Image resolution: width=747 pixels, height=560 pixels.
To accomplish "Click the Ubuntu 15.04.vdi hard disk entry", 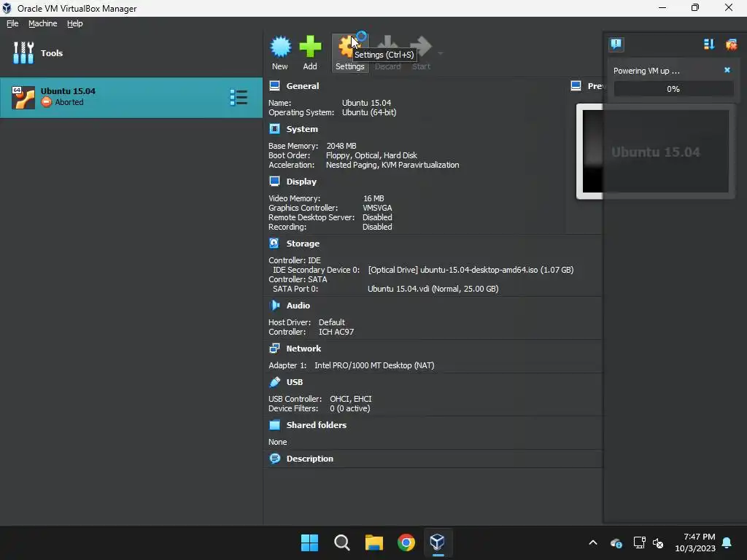I will tap(433, 289).
